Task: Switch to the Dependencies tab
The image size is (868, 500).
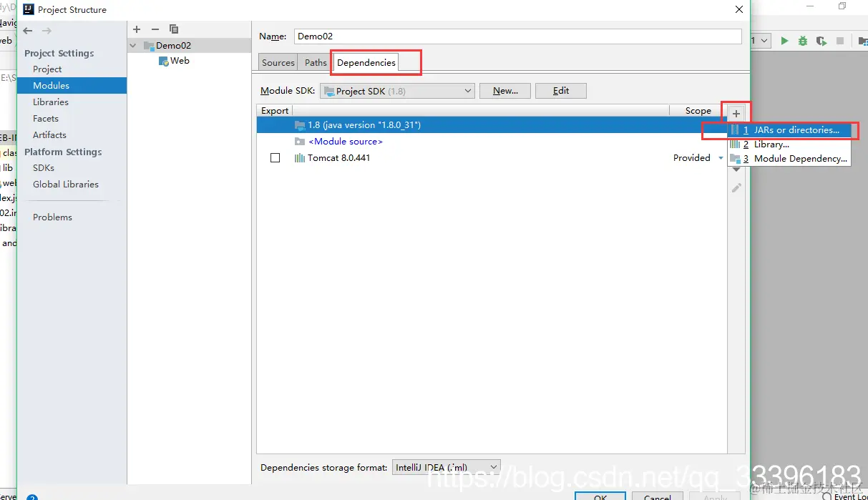Action: pyautogui.click(x=366, y=62)
